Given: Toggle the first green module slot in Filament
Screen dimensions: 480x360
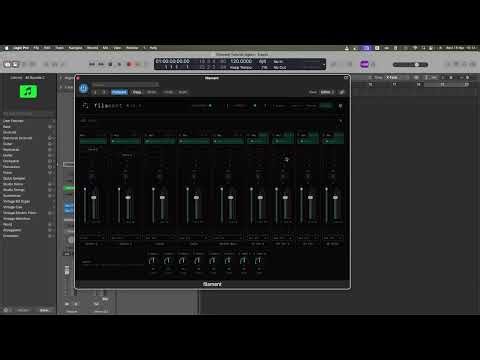Looking at the screenshot, I should click(x=93, y=141).
